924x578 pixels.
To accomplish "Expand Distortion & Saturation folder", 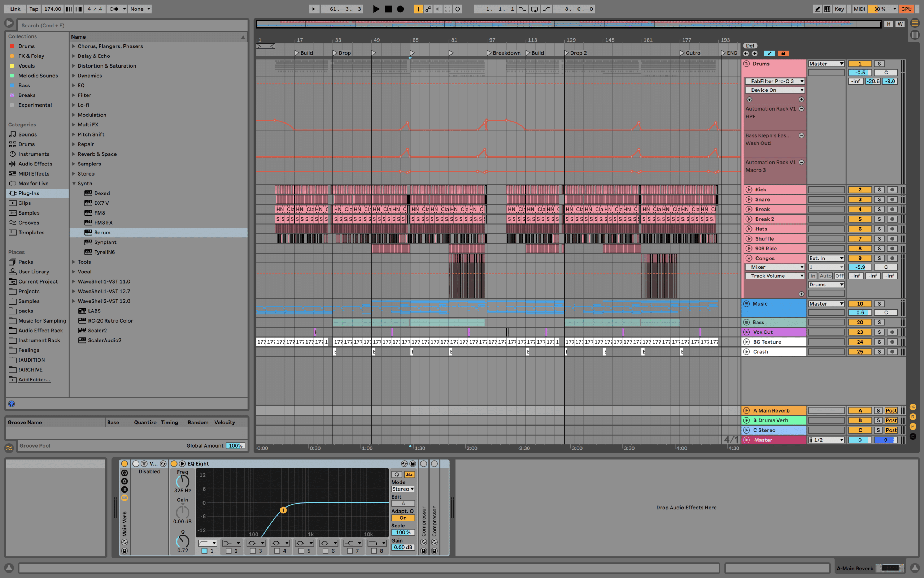I will (x=74, y=66).
